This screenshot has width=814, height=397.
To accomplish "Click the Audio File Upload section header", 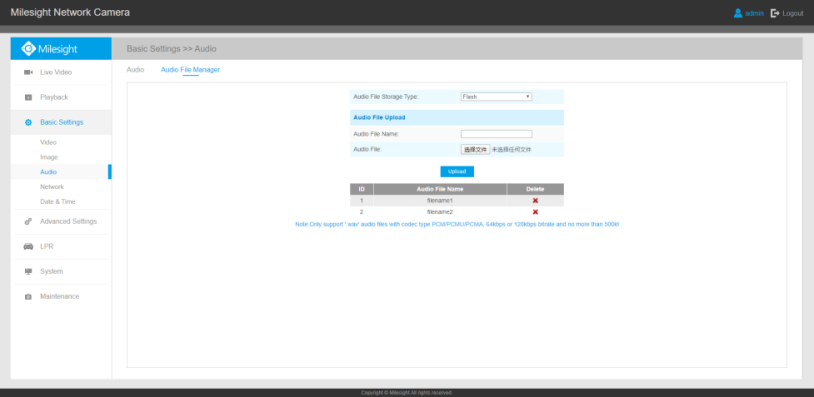I will (x=457, y=117).
